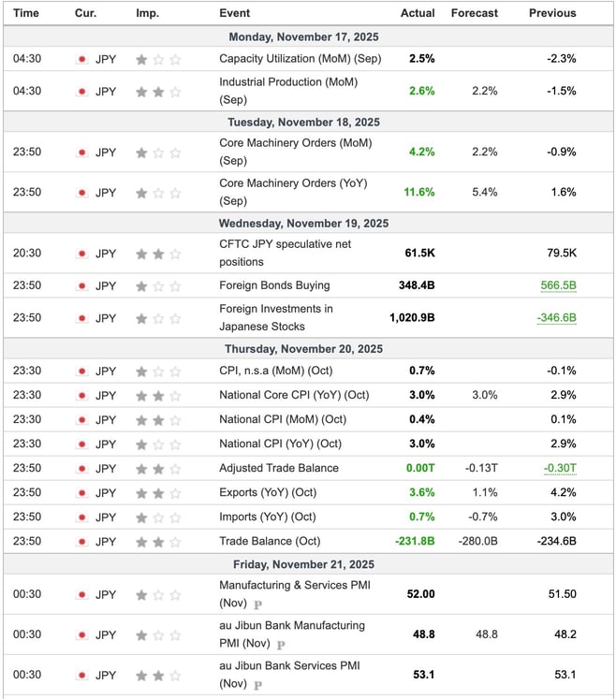Click the revised previous value -346.6B
This screenshot has width=616, height=699.
click(x=556, y=318)
